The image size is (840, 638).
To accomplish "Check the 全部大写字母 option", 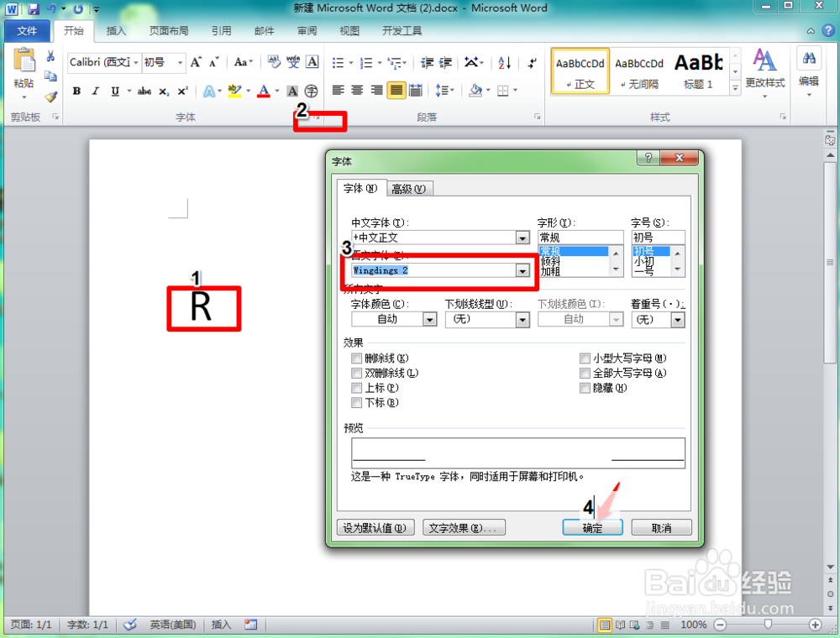I will (585, 373).
